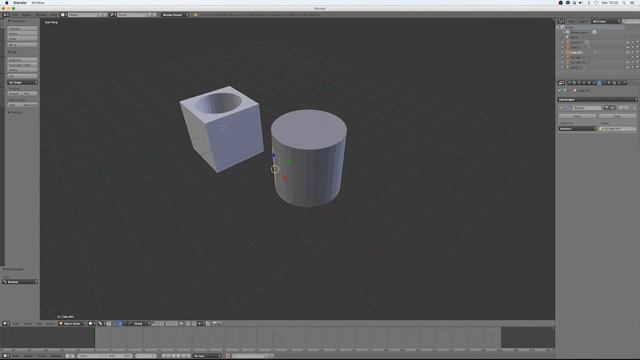Click the Timeline editor type icon
This screenshot has height=360, width=640.
point(5,356)
